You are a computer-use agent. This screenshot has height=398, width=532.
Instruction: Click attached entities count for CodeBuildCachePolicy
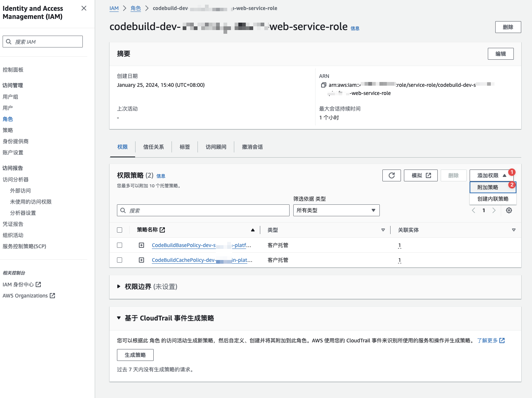pos(399,260)
